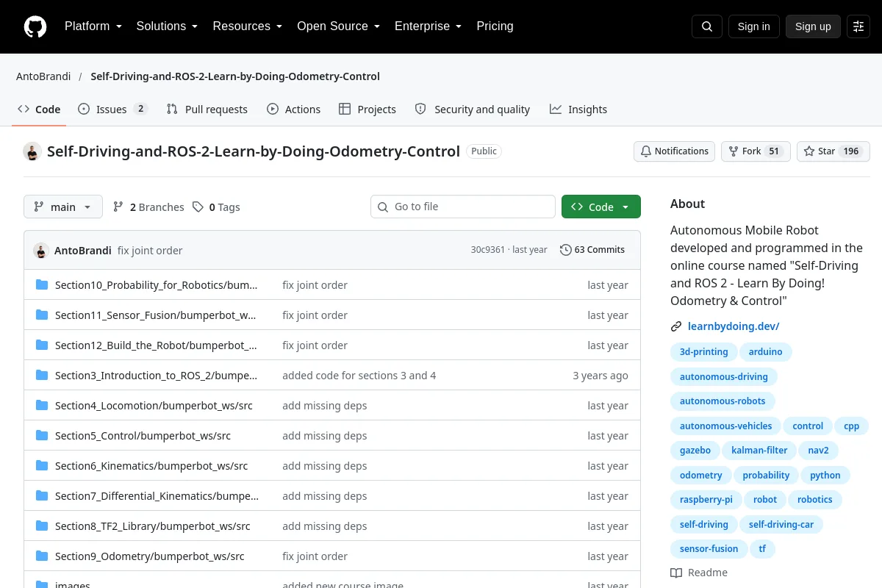The image size is (882, 588).
Task: Click the book icon next to Readme
Action: point(676,573)
